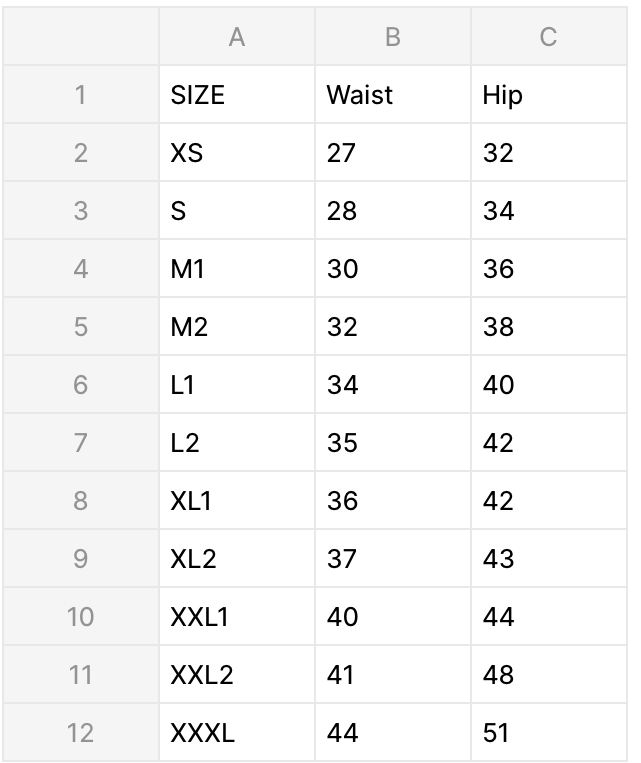The height and width of the screenshot is (763, 641).
Task: Click the select-all corner cell
Action: (80, 38)
